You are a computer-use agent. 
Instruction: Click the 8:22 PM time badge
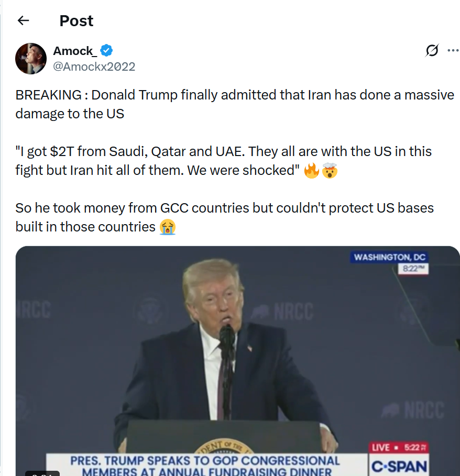(x=413, y=269)
